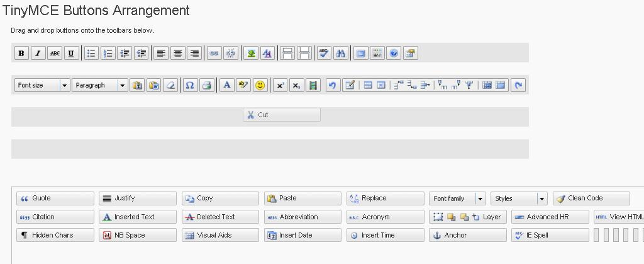The height and width of the screenshot is (264, 644).
Task: Select the IE Spell button
Action: coord(550,235)
